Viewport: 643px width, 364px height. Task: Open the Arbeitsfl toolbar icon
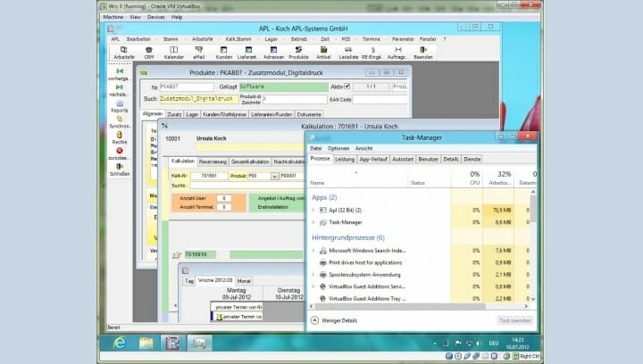click(x=124, y=53)
